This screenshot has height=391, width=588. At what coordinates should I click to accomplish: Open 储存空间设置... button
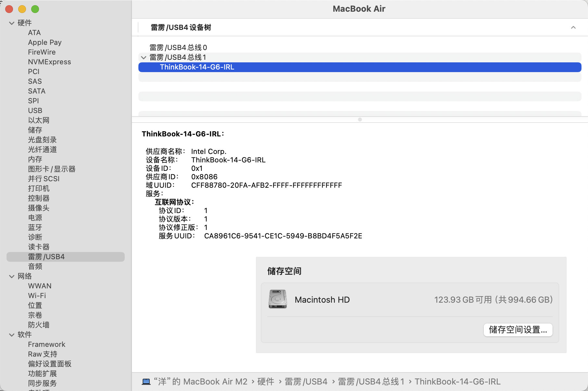tap(518, 330)
